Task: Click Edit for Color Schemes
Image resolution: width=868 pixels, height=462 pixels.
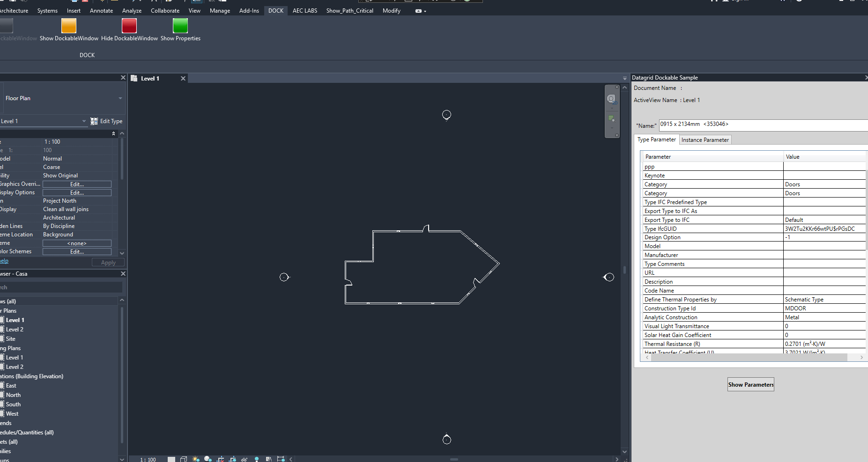Action: point(77,252)
